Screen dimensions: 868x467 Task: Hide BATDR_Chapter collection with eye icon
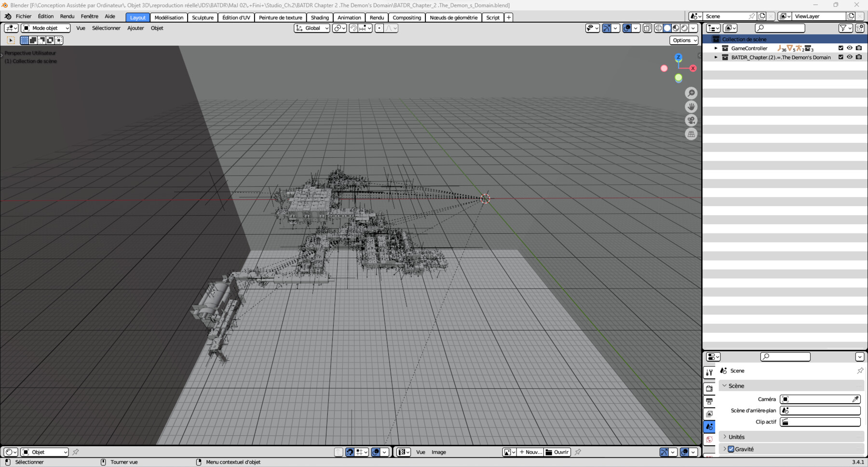coord(850,57)
